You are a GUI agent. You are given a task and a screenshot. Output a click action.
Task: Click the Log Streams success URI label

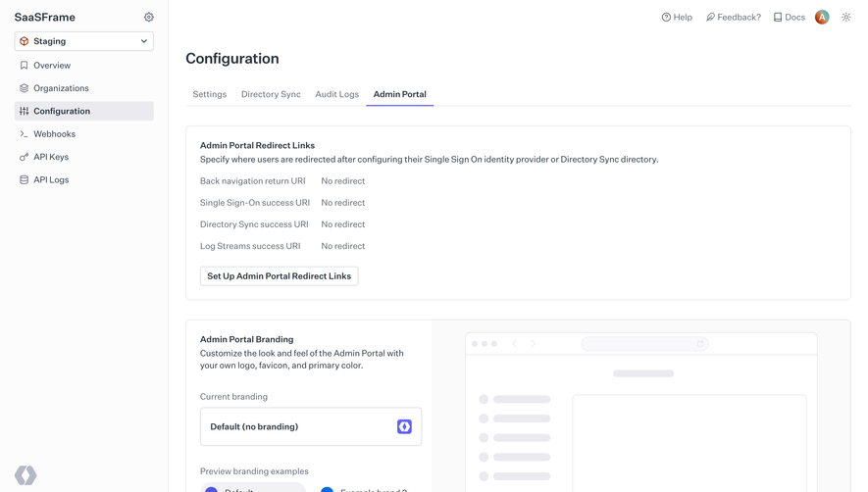pos(250,246)
